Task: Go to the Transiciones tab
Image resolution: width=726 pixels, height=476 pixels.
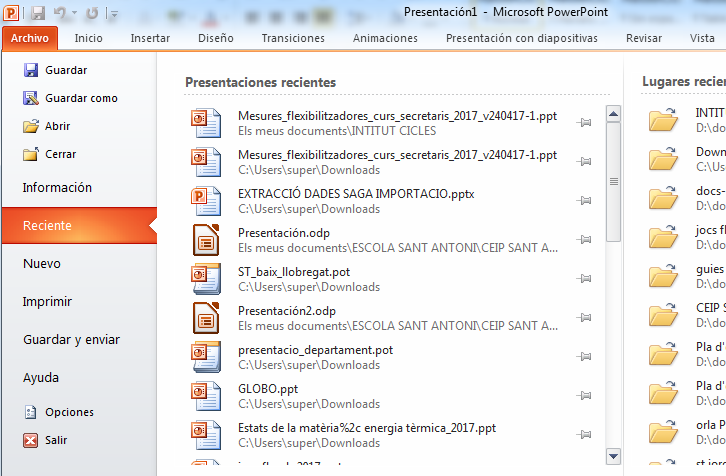Action: click(x=293, y=38)
